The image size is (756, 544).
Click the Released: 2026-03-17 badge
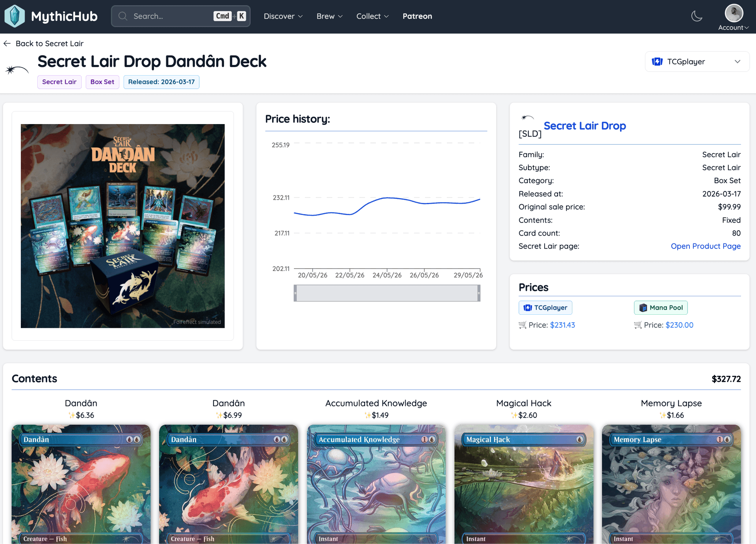point(161,82)
